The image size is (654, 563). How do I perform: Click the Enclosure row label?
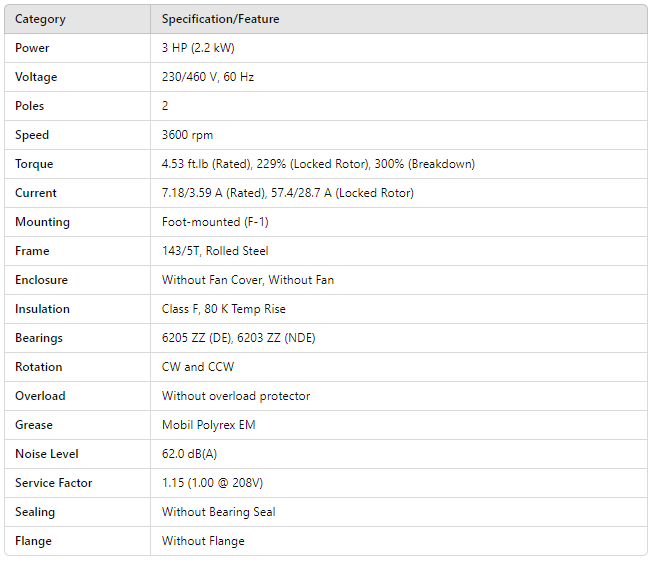(x=41, y=280)
